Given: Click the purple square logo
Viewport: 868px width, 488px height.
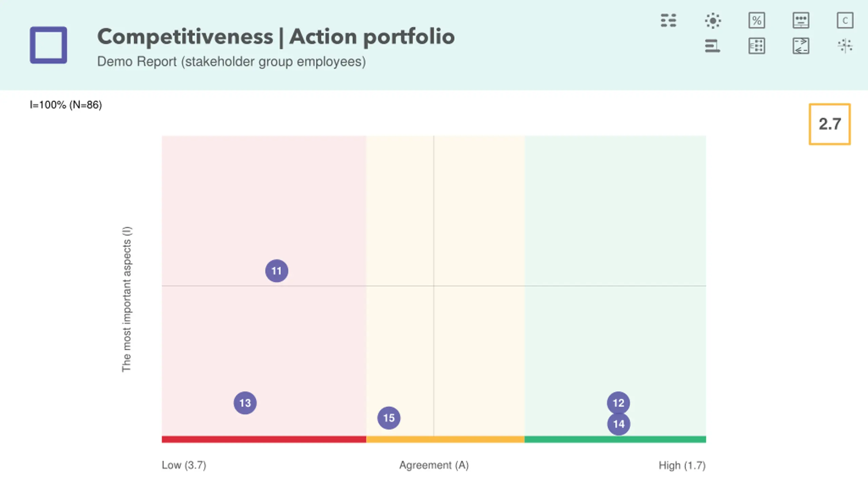Looking at the screenshot, I should (48, 45).
